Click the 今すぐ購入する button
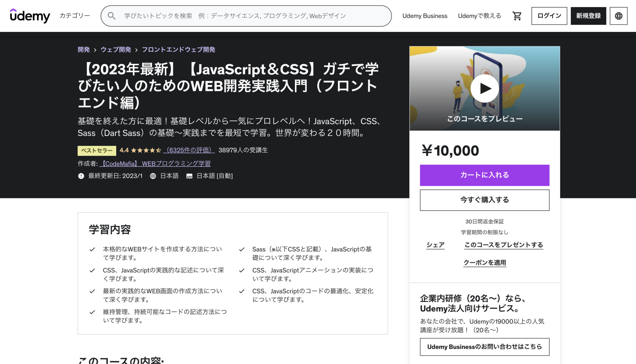Screen dimensions: 636x364 pyautogui.click(x=484, y=200)
